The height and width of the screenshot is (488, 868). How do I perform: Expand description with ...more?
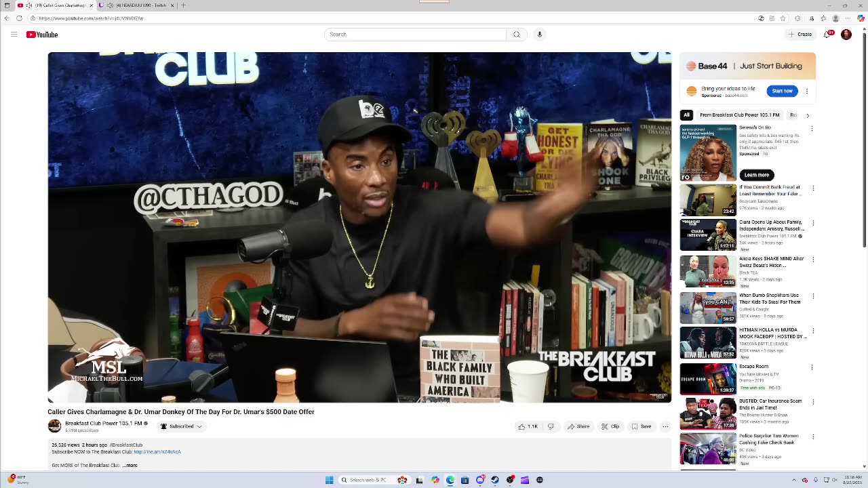130,466
